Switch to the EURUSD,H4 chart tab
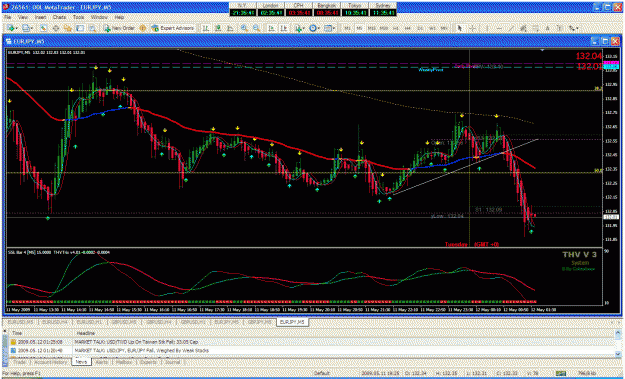The height and width of the screenshot is (379, 625). pos(56,322)
